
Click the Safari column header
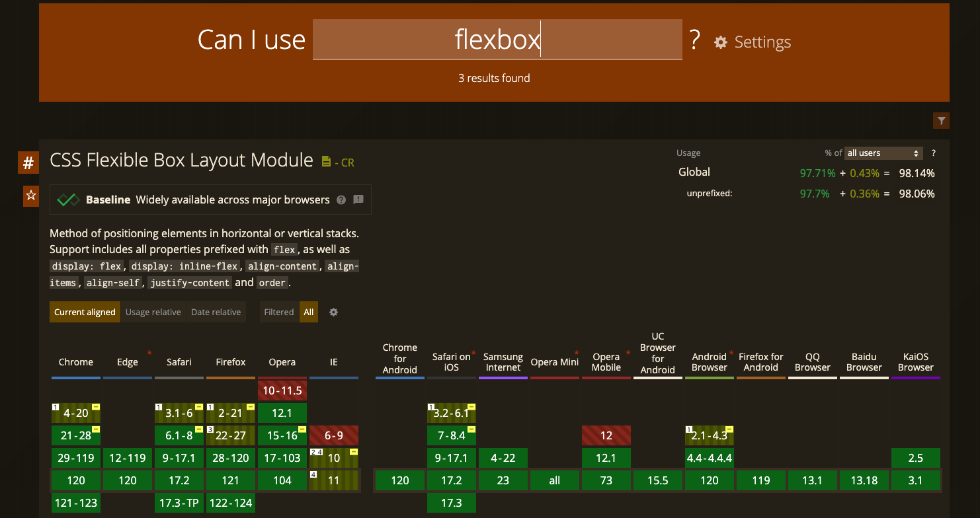(x=179, y=362)
